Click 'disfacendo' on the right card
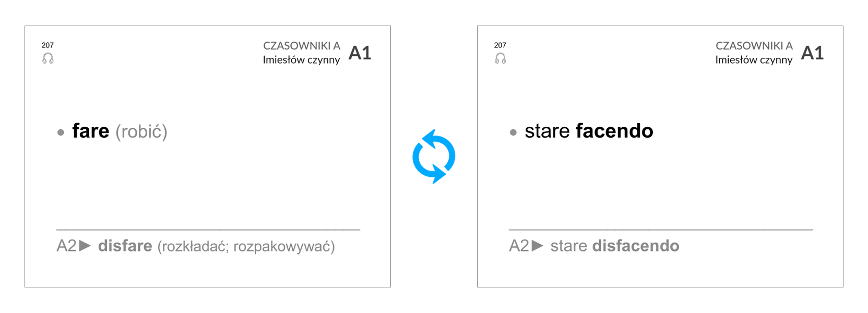This screenshot has width=868, height=313. tap(636, 246)
